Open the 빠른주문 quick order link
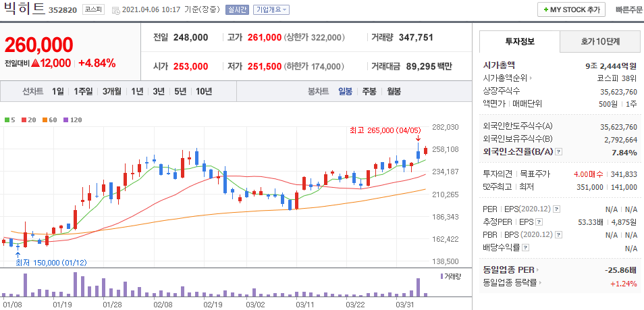Screen dimensions: 644x310 [628, 10]
